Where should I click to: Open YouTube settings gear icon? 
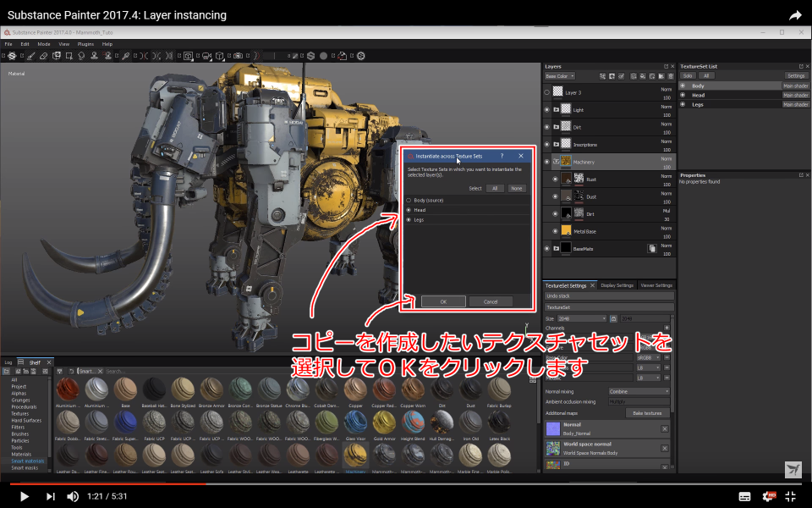click(x=769, y=496)
